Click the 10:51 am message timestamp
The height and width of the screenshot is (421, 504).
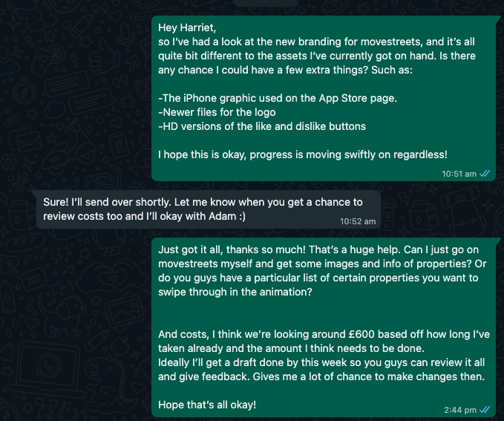point(459,174)
